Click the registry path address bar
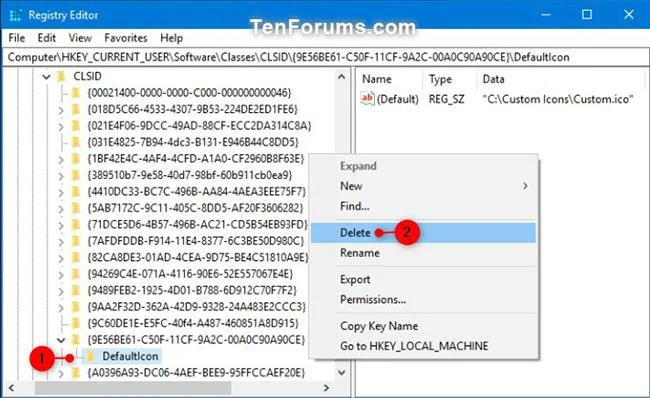Screen dimensions: 650x398 (325, 57)
